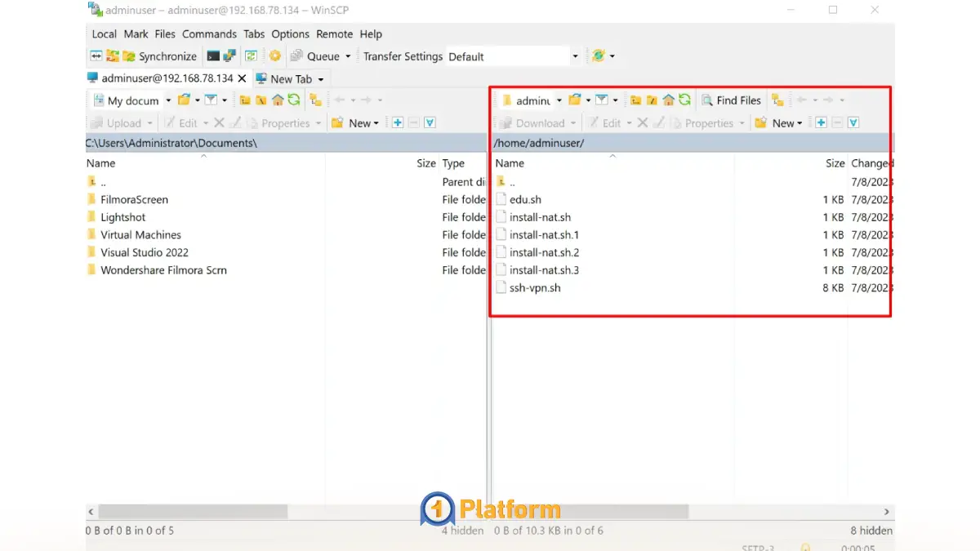The height and width of the screenshot is (551, 980).
Task: Go to root directory in local panel
Action: (x=261, y=100)
